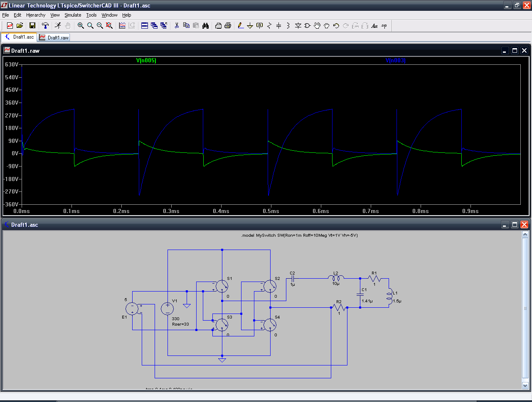Click the 0.5ms time axis label
Screen dimensions: 532x402
(x=271, y=211)
